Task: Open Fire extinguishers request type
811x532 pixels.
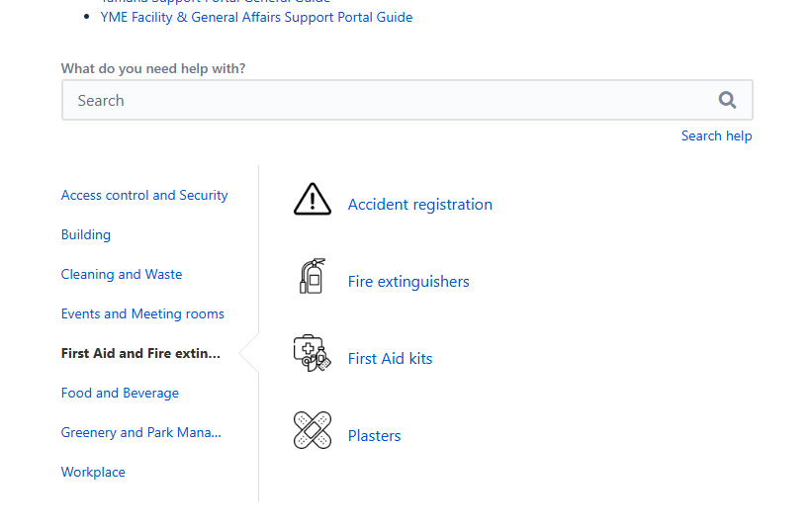Action: click(x=408, y=281)
